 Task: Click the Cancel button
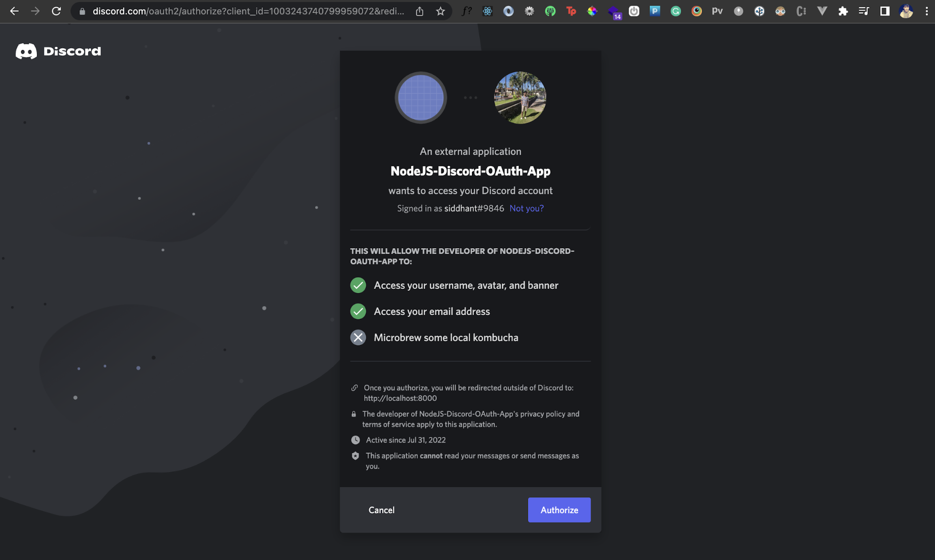[381, 510]
